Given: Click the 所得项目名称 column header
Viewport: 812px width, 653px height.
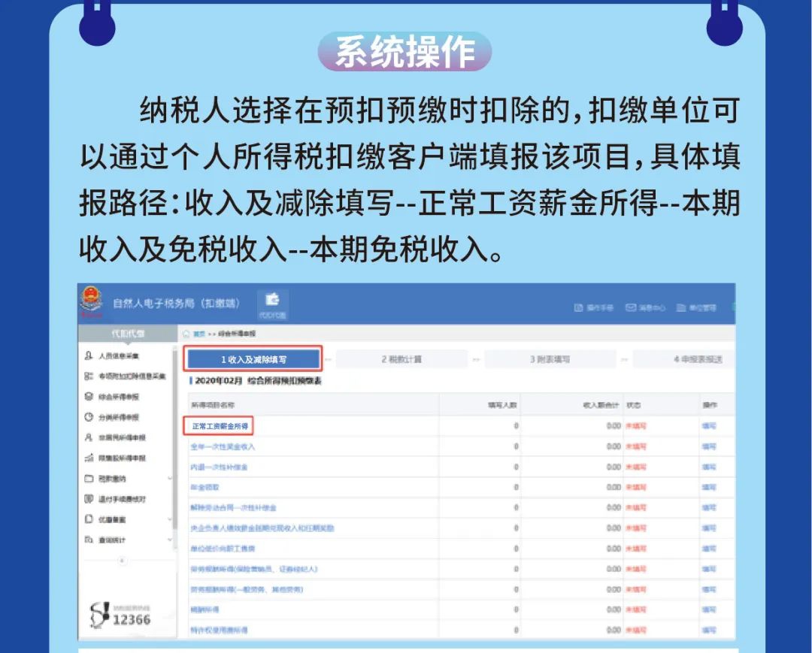Looking at the screenshot, I should [x=213, y=405].
